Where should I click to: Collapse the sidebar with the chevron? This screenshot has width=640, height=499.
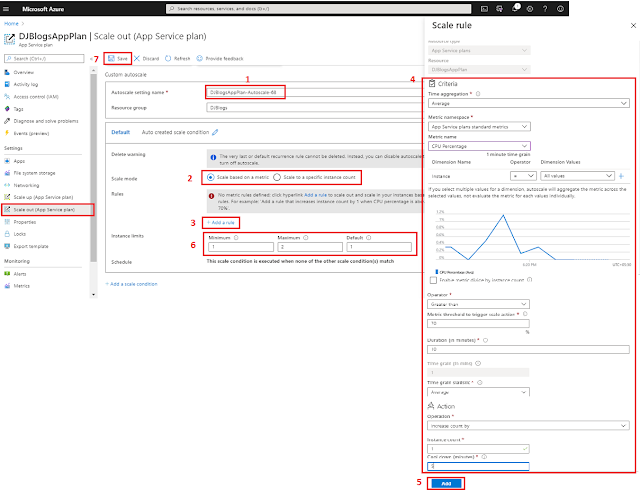tap(91, 59)
